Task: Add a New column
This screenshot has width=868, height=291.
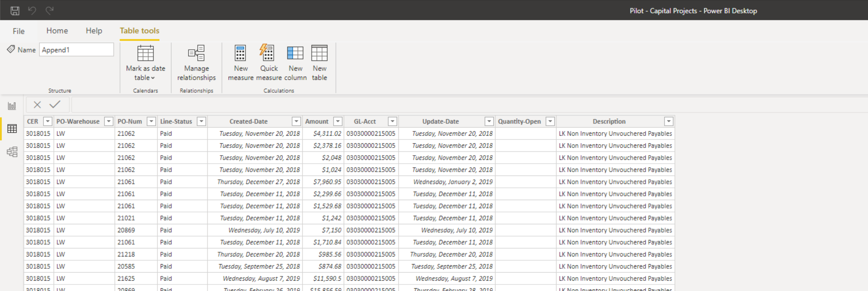Action: tap(295, 63)
